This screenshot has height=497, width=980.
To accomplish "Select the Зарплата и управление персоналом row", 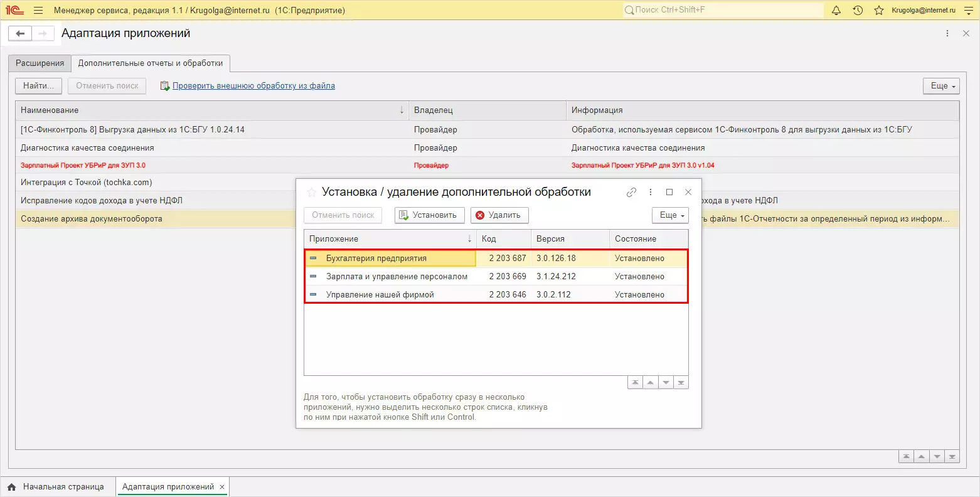I will pos(397,277).
